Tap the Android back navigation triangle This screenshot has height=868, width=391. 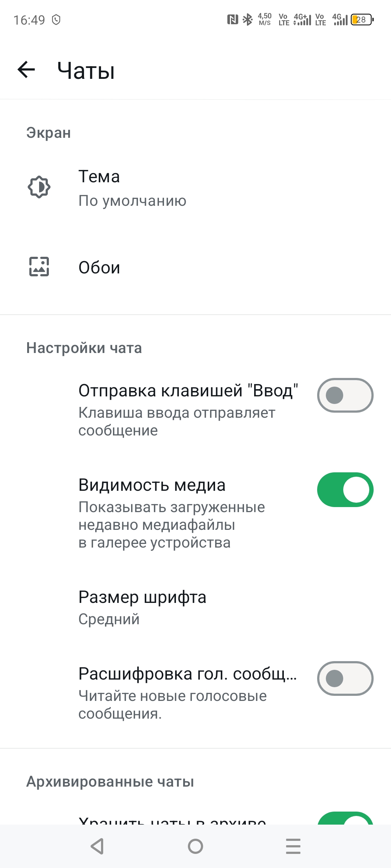(97, 846)
